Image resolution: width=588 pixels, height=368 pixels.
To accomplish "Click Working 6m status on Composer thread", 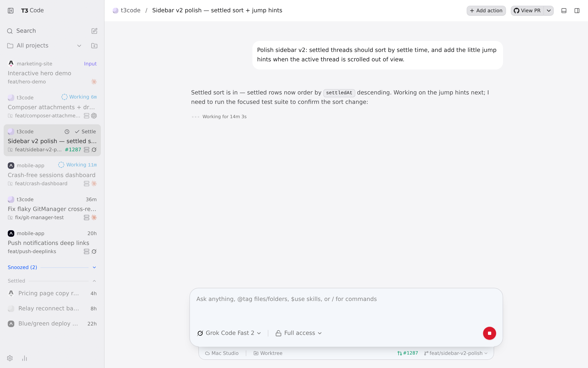I will coord(79,97).
